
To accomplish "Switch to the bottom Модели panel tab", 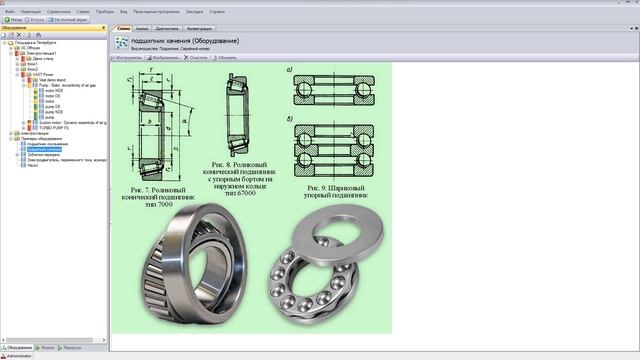I will 45,348.
